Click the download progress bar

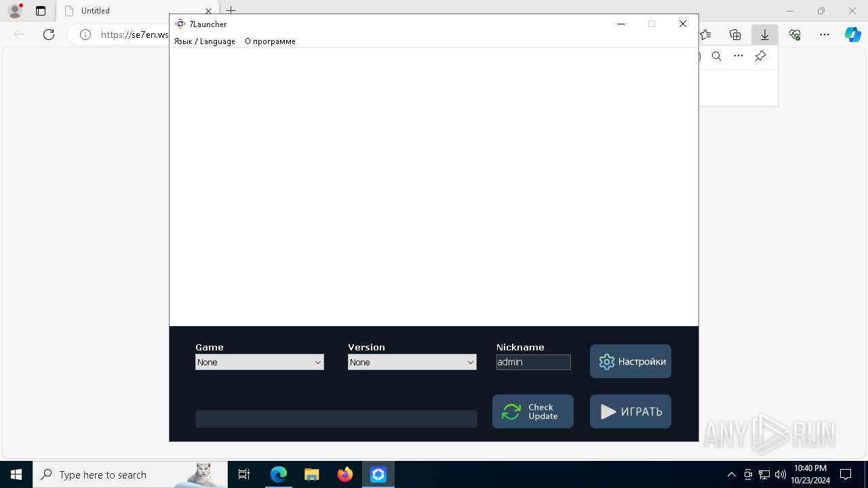[x=336, y=419]
